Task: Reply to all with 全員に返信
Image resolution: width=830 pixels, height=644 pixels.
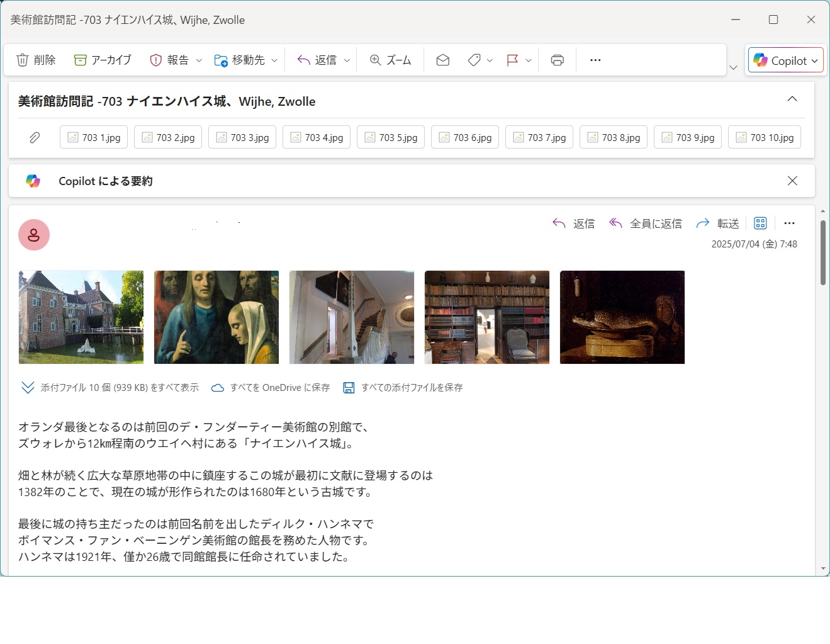Action: point(646,223)
